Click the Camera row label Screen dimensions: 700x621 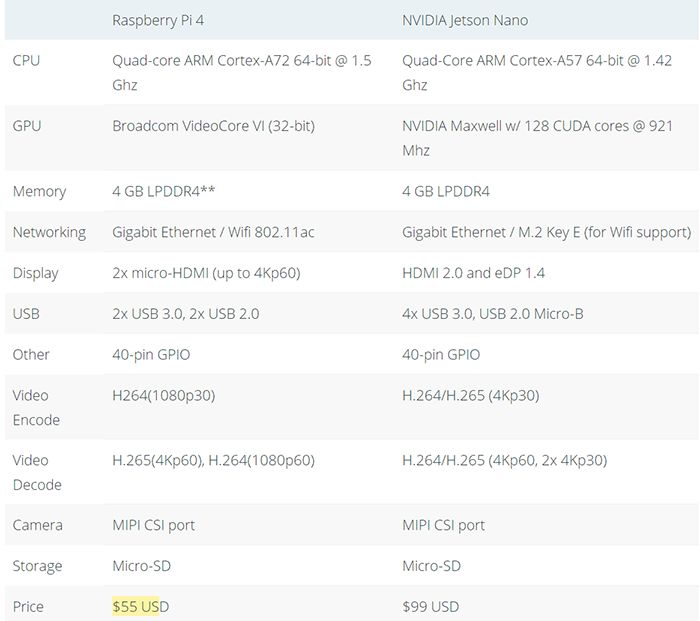38,525
